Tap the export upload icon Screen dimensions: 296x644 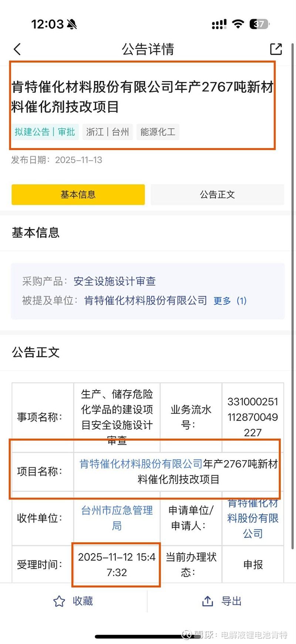[x=208, y=601]
